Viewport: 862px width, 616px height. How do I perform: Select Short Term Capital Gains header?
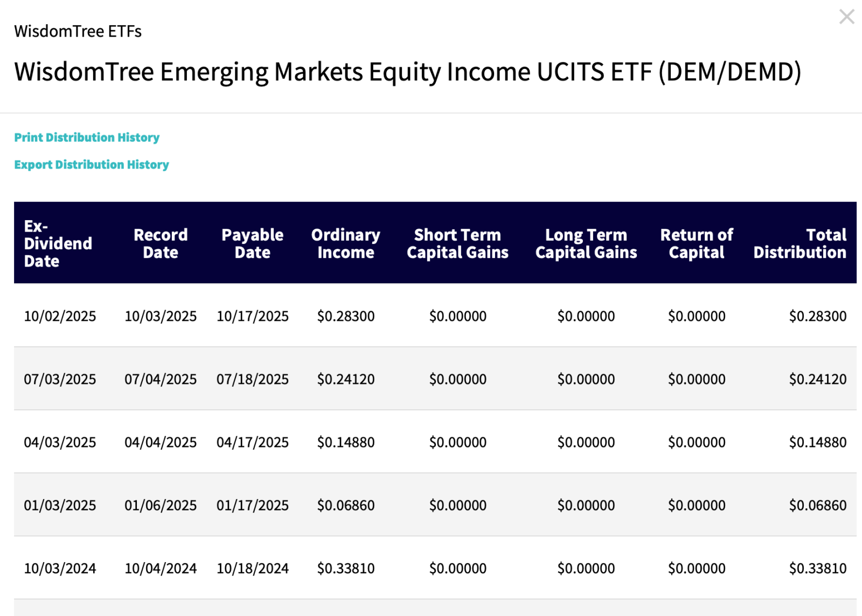click(457, 243)
